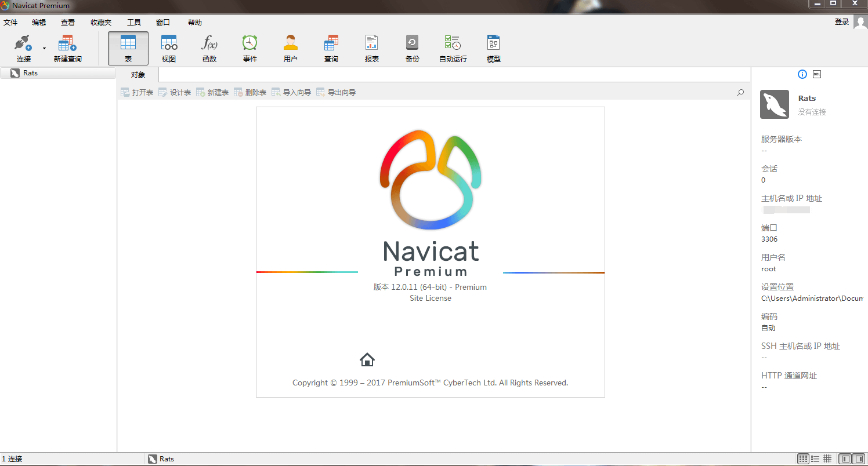Click the Navicat Premium logo image
Viewport: 868px width, 466px height.
[x=431, y=181]
